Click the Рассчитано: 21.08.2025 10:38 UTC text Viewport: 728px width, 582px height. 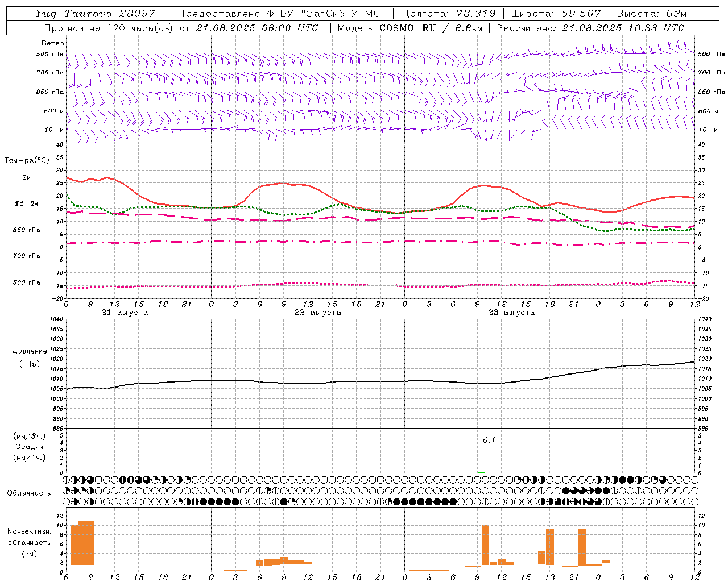tap(590, 28)
